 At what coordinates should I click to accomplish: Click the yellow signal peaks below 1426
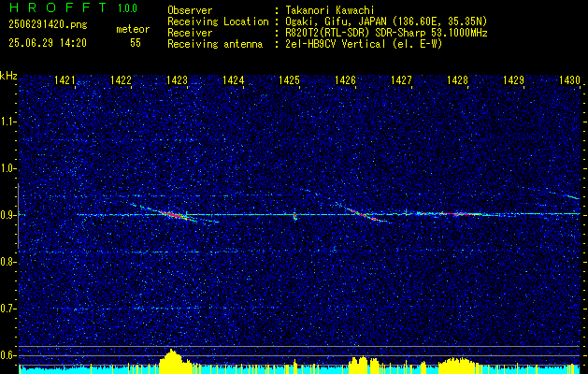[364, 365]
